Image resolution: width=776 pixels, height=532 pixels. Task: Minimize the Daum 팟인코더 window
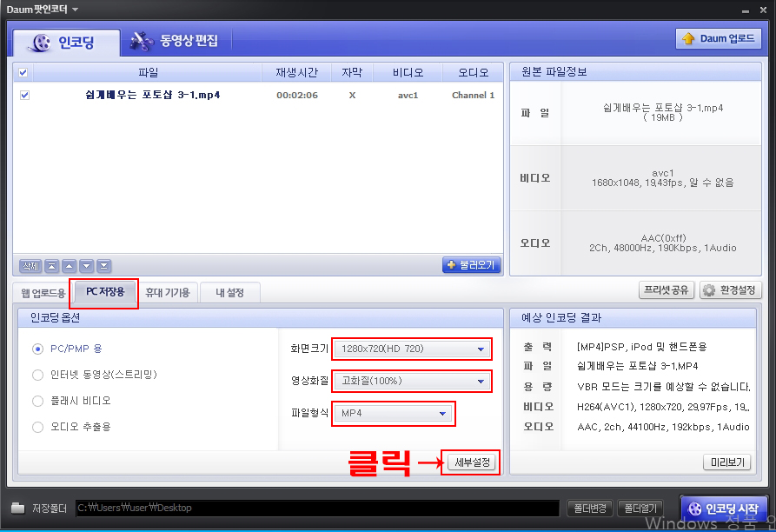coord(746,10)
